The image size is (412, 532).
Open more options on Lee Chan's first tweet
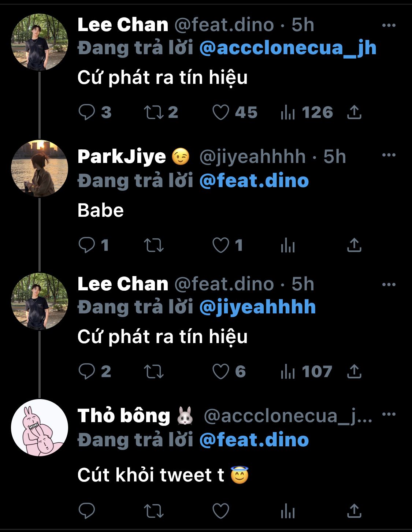pyautogui.click(x=389, y=25)
